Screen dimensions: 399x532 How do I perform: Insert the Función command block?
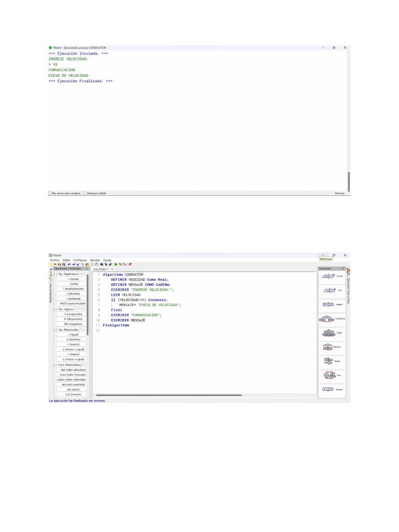pyautogui.click(x=332, y=390)
